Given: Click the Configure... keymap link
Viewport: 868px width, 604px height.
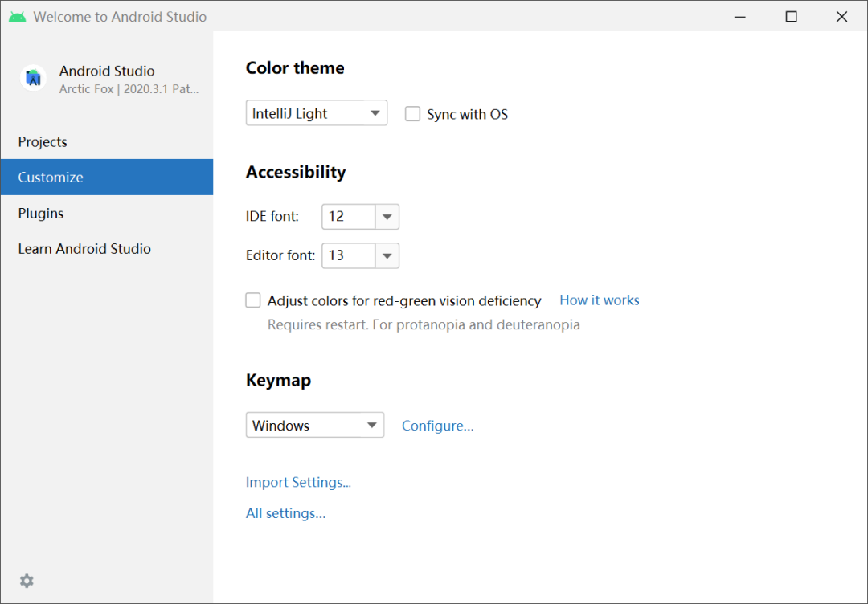Looking at the screenshot, I should 438,426.
